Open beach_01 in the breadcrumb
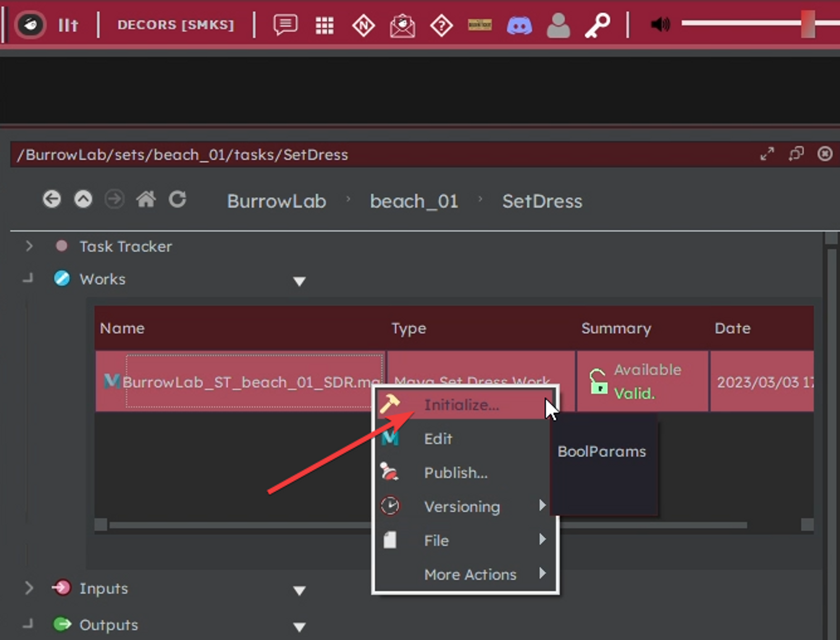Screen dimensions: 840x640 coord(414,201)
